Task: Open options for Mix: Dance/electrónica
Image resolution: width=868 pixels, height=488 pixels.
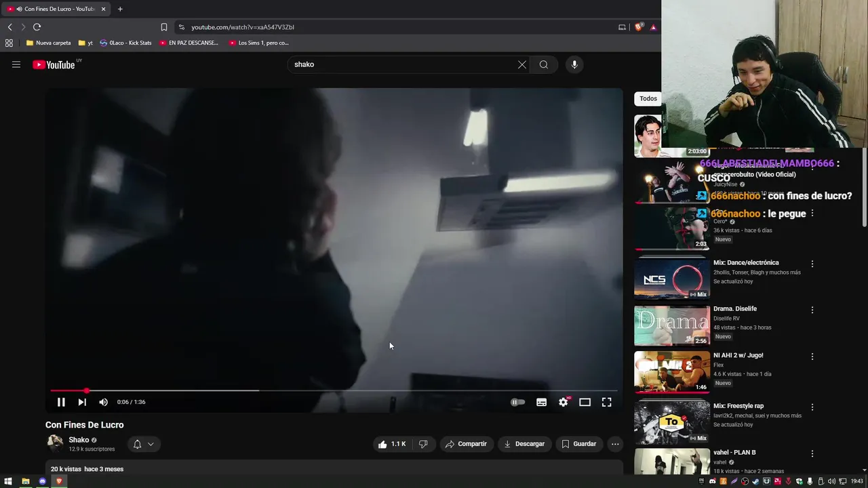Action: point(812,264)
